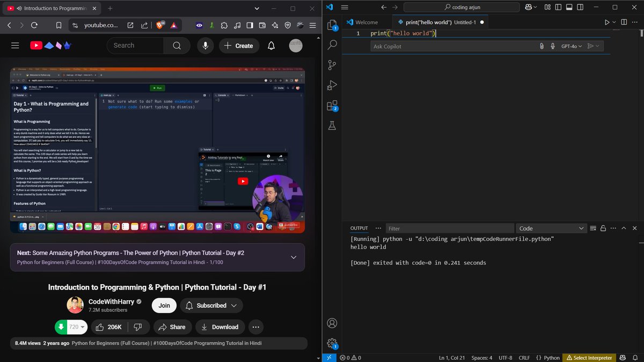644x362 pixels.
Task: Run Python file with play button
Action: coord(606,22)
